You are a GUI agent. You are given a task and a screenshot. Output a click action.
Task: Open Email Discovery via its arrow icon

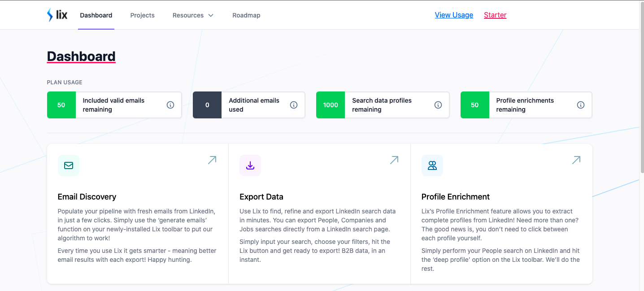(212, 160)
